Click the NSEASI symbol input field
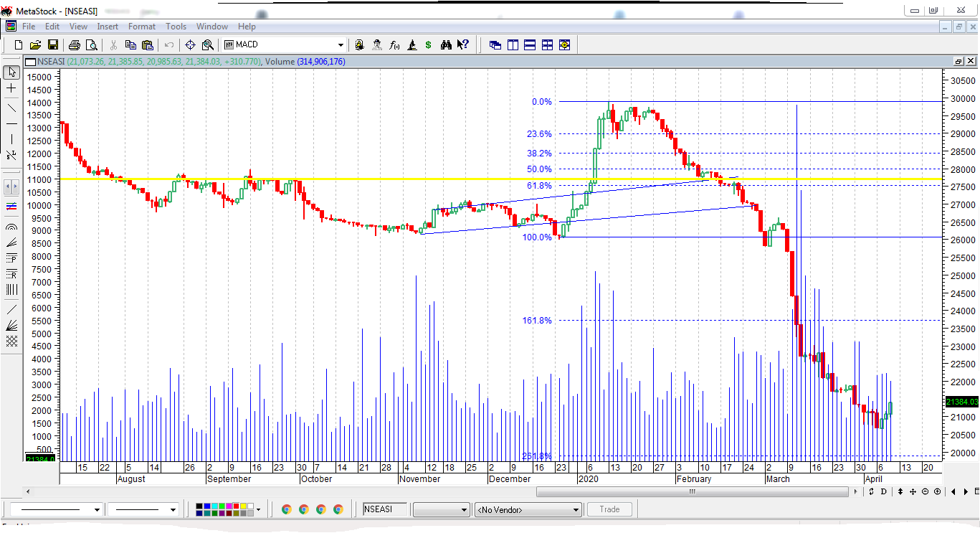 385,509
